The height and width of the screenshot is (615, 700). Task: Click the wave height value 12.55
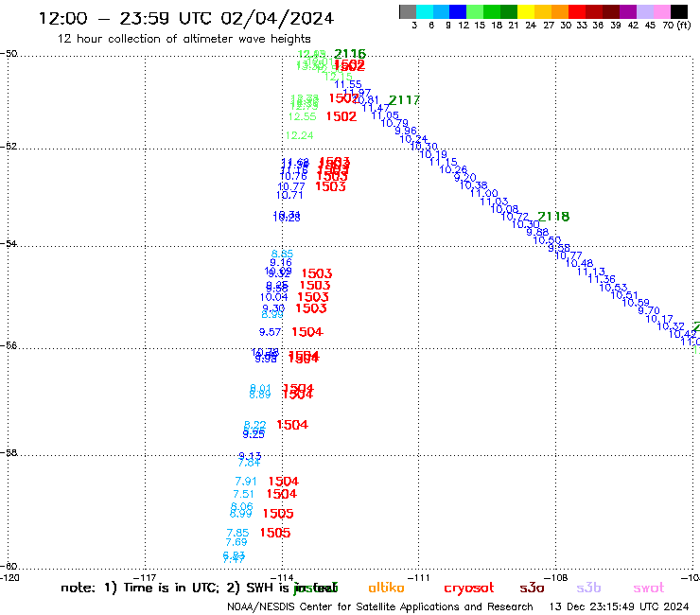(303, 116)
